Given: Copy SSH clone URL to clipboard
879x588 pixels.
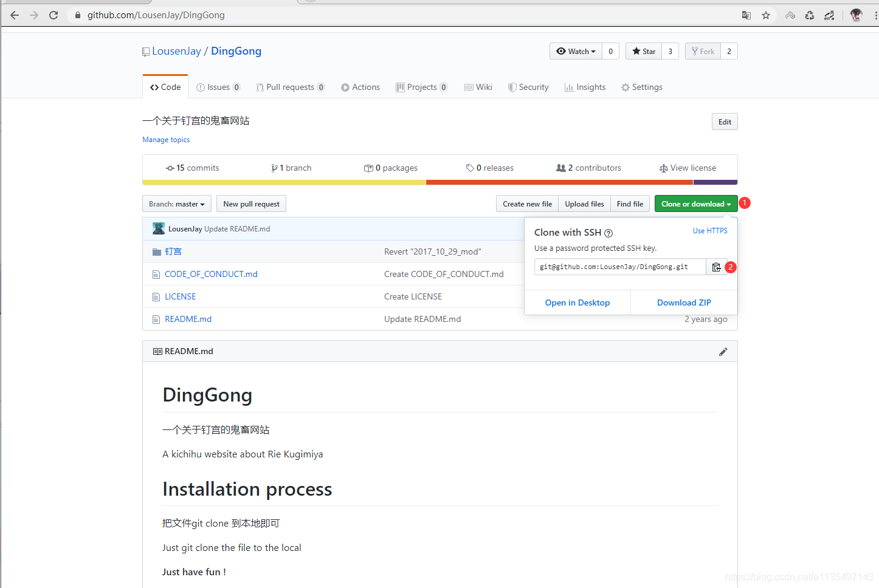Looking at the screenshot, I should [716, 267].
